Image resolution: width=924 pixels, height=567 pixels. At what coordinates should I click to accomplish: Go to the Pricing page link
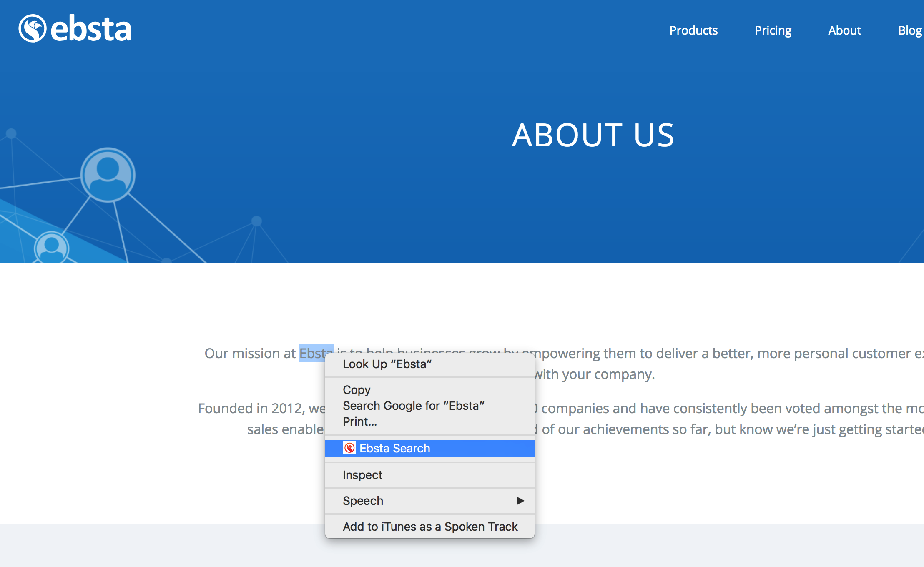(773, 30)
